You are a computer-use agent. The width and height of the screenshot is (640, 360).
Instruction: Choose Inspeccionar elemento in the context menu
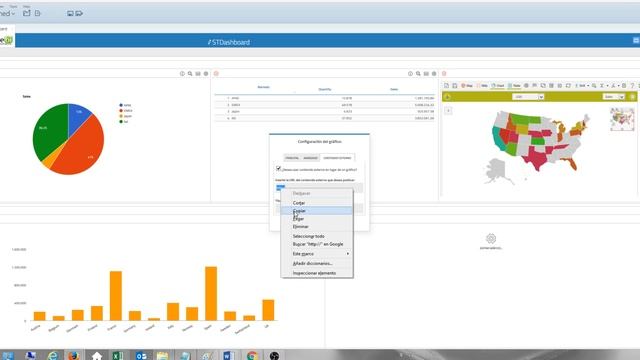point(317,273)
